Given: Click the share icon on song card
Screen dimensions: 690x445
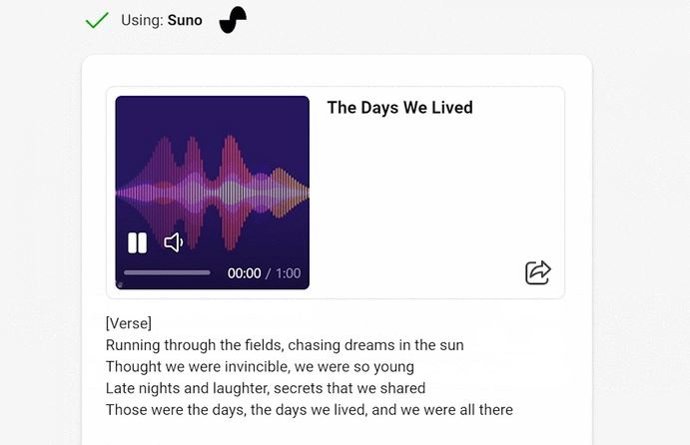Looking at the screenshot, I should [x=538, y=272].
